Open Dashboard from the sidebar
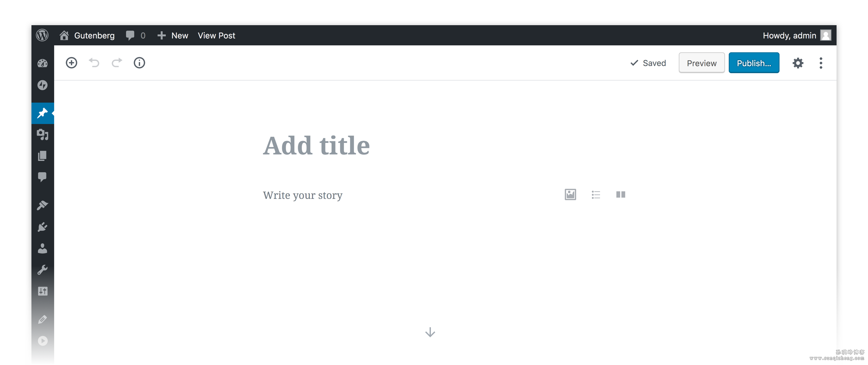Screen dimensions: 868x365 pyautogui.click(x=42, y=63)
